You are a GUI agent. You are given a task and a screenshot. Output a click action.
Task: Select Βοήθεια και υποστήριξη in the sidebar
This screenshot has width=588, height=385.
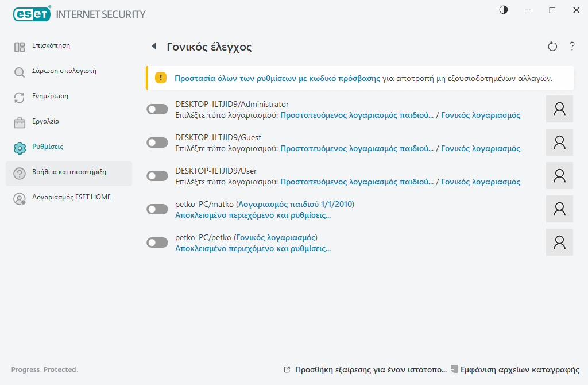click(68, 172)
